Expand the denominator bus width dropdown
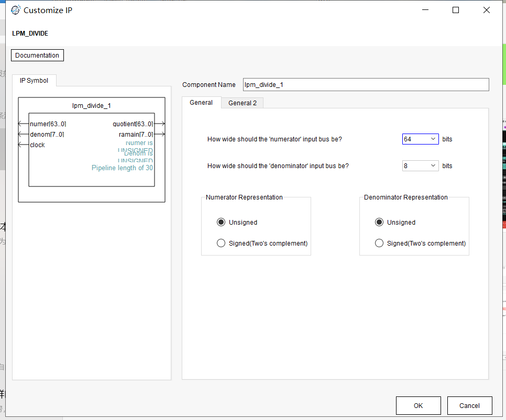506x420 pixels. click(x=420, y=166)
